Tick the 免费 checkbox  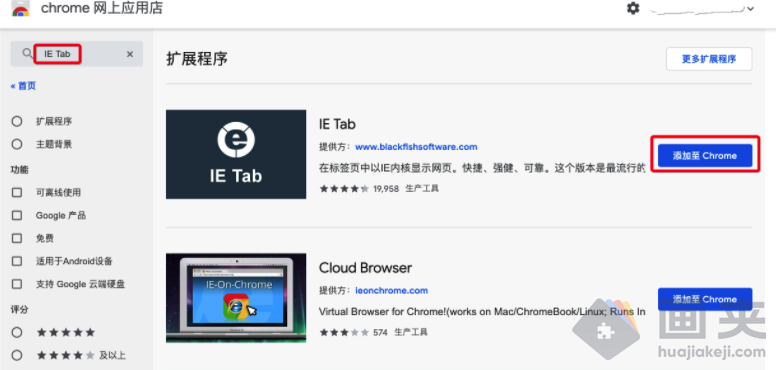point(17,238)
